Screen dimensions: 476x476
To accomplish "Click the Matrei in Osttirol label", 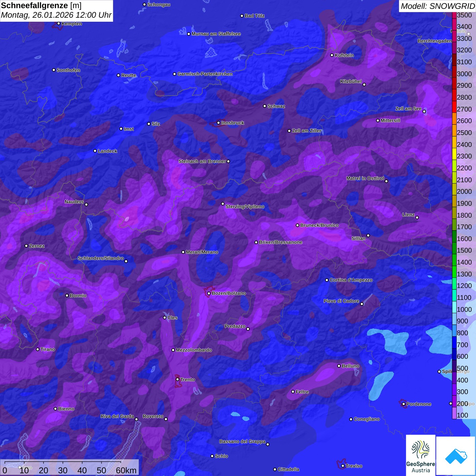I will [365, 178].
